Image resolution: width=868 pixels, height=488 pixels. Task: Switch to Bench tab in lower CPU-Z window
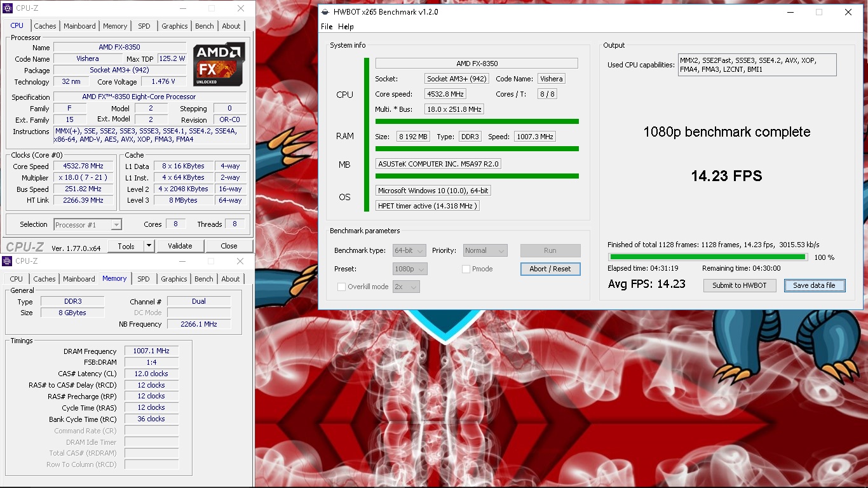[x=203, y=279]
